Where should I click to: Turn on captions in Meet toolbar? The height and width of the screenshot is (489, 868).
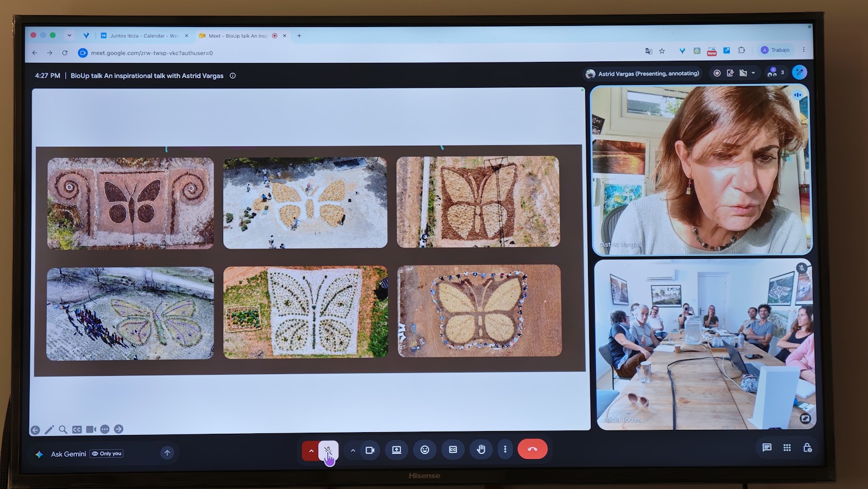[x=453, y=449]
